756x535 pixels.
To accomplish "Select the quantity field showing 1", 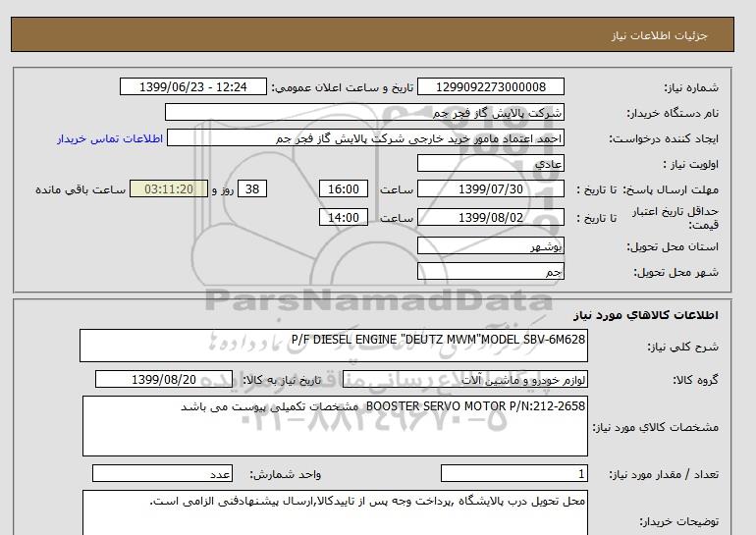I will (x=513, y=474).
